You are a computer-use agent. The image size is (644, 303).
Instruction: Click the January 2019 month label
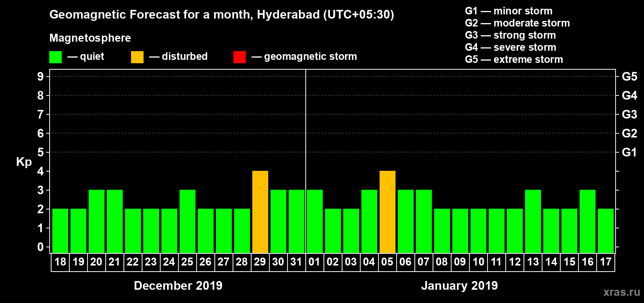point(460,286)
